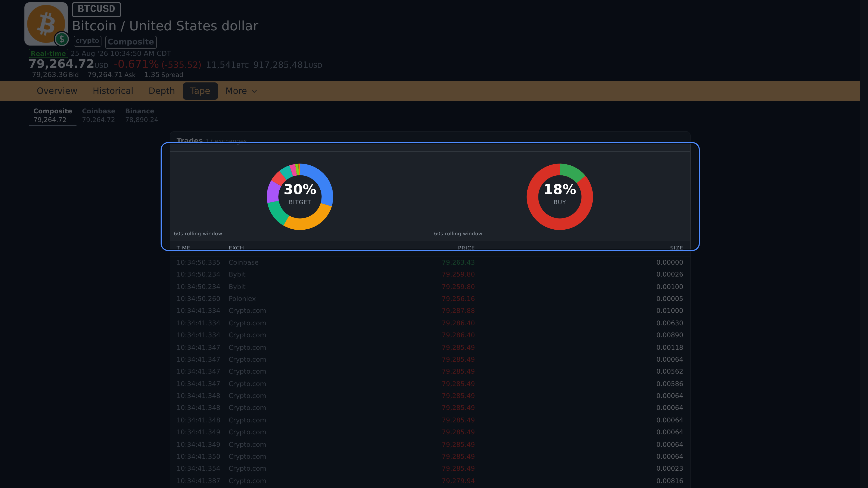Click the crypto tag badge
This screenshot has width=868, height=488.
click(x=87, y=41)
